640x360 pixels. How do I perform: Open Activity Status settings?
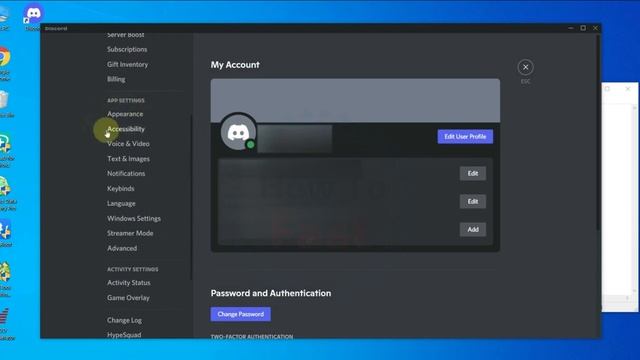click(x=129, y=282)
